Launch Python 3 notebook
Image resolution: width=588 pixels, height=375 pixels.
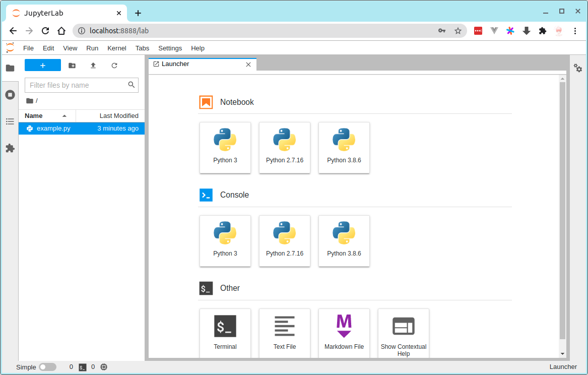click(225, 148)
